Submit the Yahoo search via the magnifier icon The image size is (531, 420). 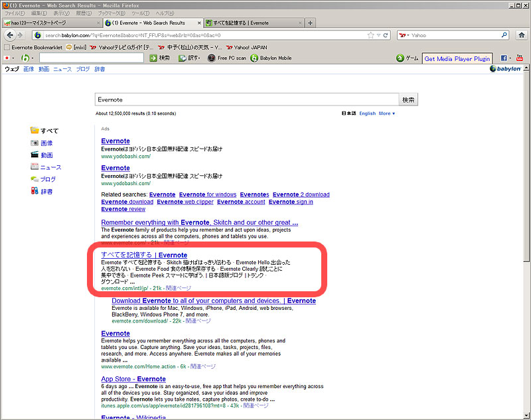(x=504, y=35)
